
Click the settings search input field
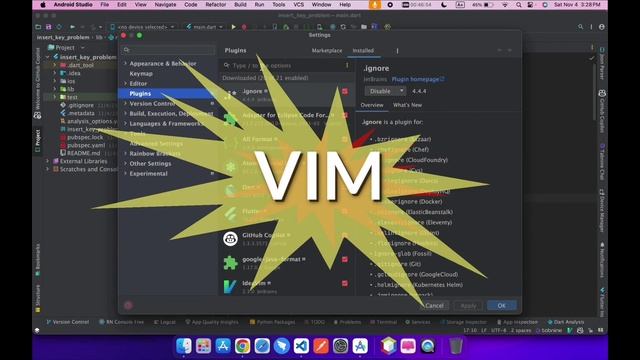click(x=168, y=50)
